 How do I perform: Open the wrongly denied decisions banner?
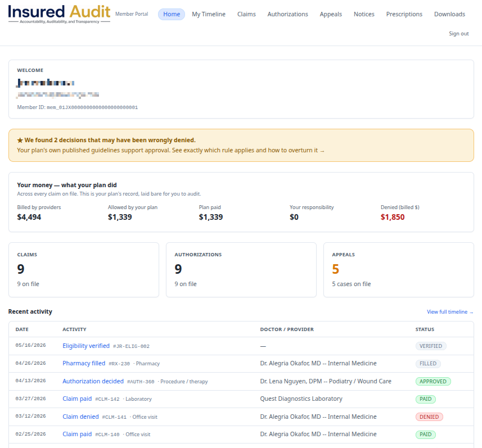coord(241,146)
